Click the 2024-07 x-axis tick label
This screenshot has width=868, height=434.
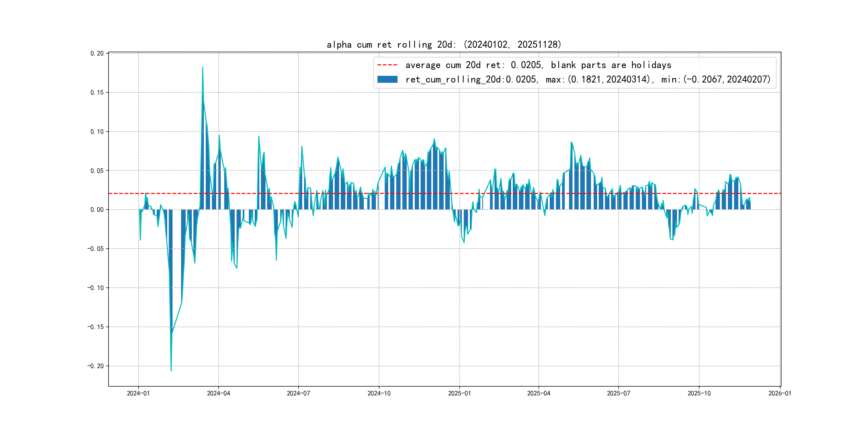298,393
